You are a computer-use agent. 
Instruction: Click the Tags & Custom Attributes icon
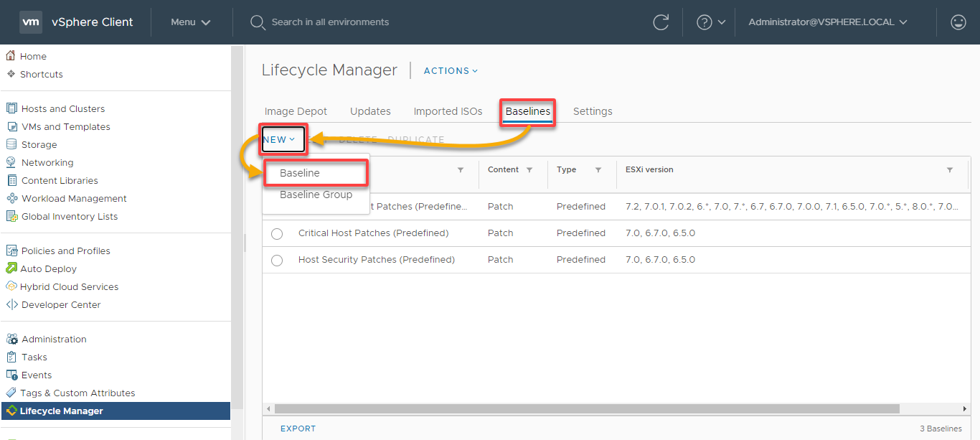[11, 393]
